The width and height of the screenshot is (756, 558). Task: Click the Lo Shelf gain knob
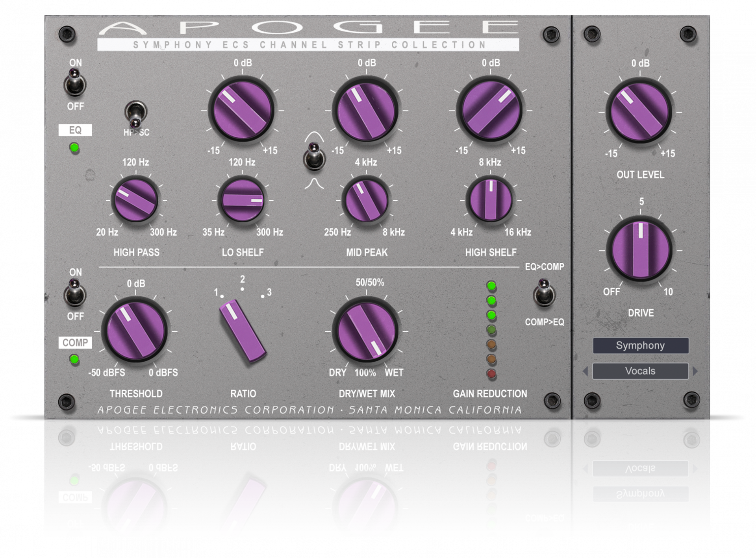click(242, 110)
